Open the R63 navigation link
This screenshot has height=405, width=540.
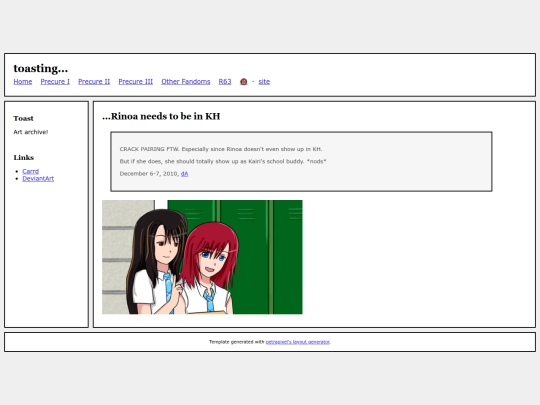(225, 82)
